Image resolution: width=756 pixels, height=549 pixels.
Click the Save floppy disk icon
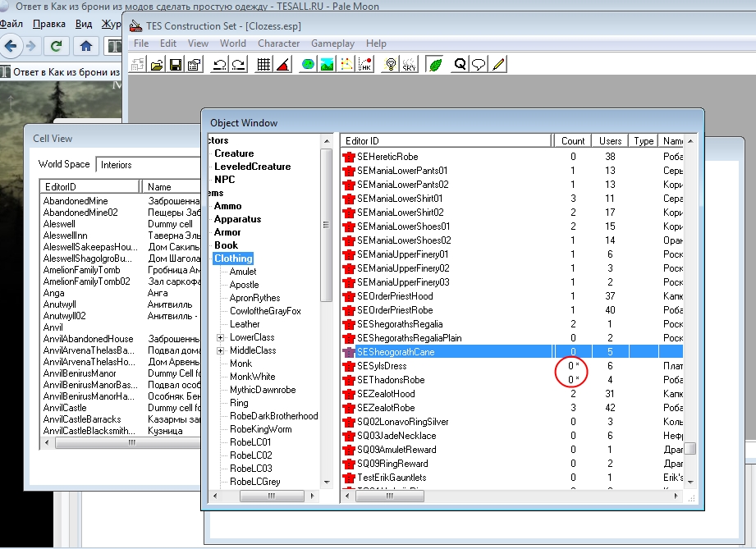click(176, 65)
